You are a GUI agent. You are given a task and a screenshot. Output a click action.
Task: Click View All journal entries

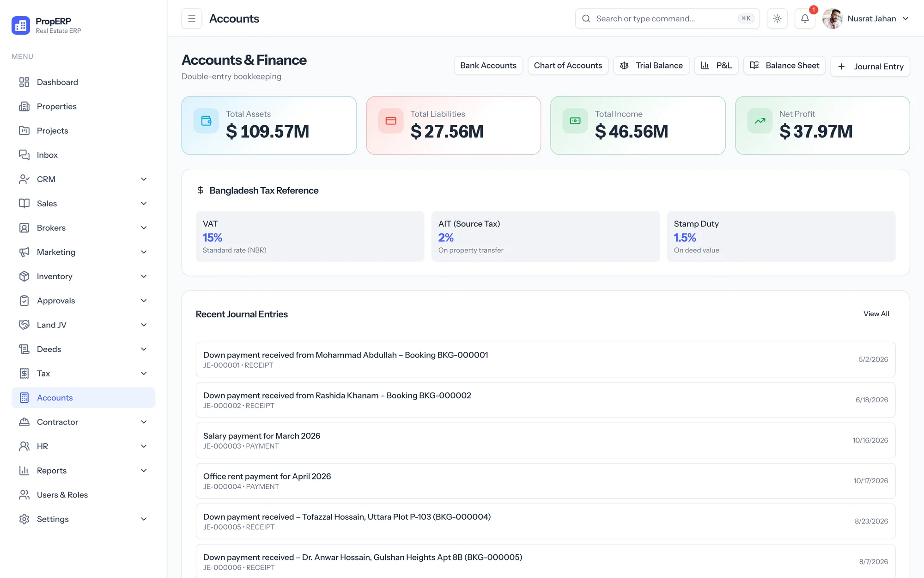(876, 314)
